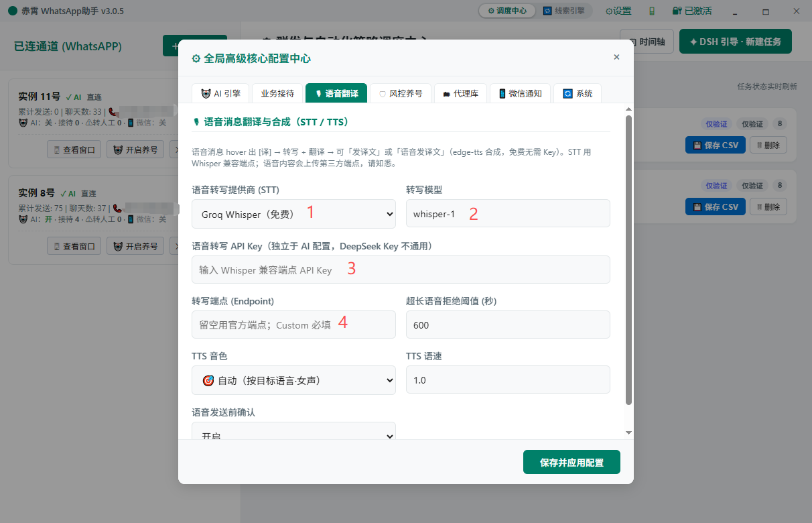Click the green app logo in title bar
812x523 pixels.
pos(12,11)
